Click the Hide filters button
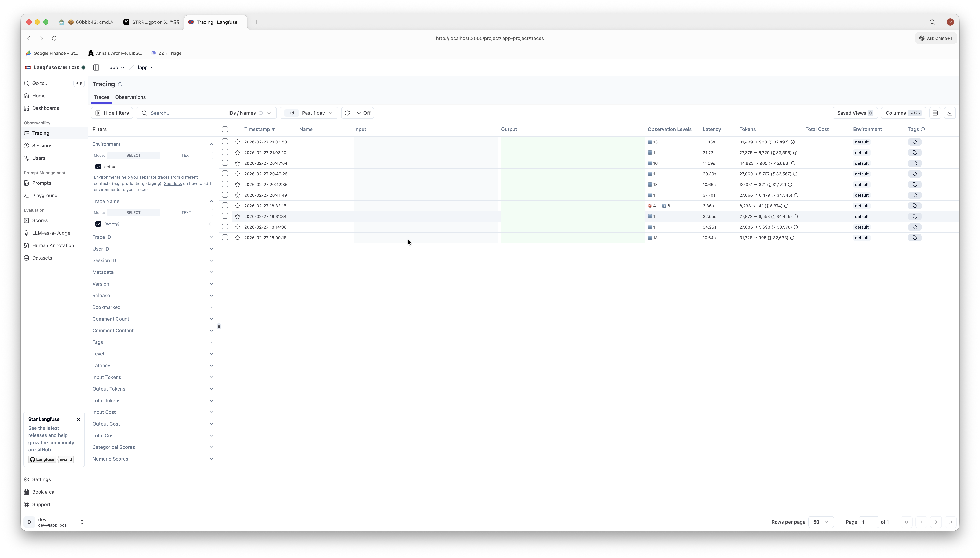This screenshot has height=558, width=980. (112, 113)
